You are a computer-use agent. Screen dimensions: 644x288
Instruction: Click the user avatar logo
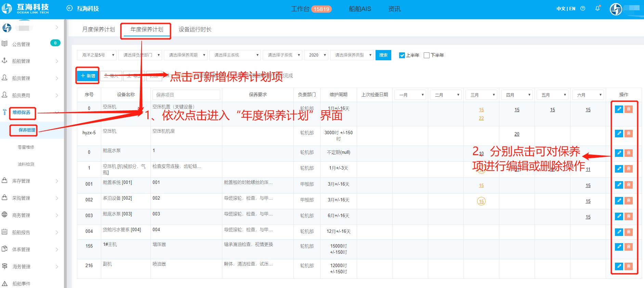click(x=616, y=9)
